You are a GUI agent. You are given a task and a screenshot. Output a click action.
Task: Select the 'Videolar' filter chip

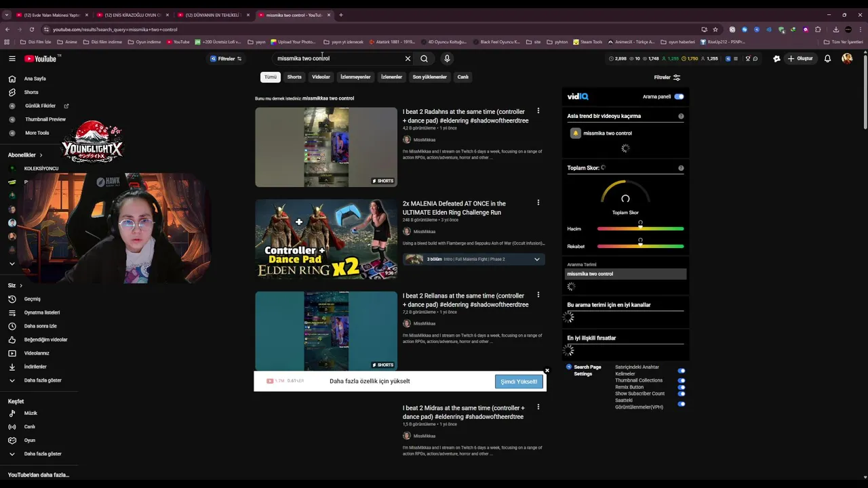coord(321,77)
